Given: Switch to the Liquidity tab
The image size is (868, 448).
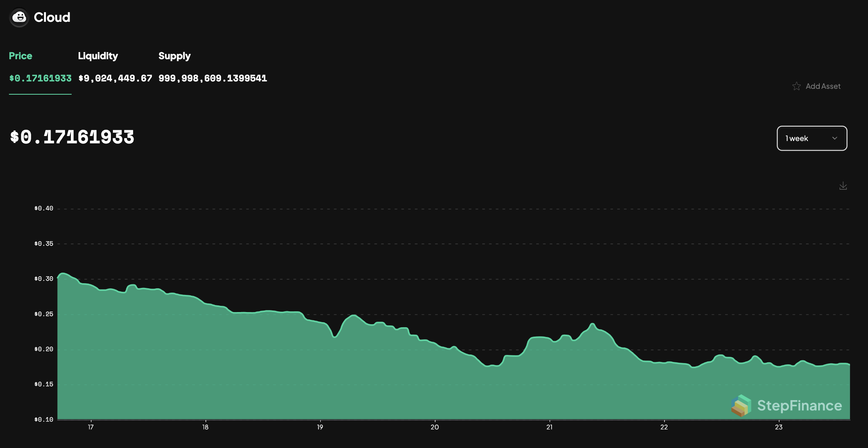Looking at the screenshot, I should [98, 56].
